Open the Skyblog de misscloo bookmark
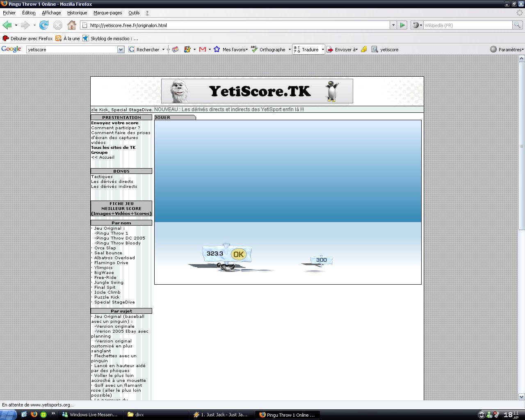The height and width of the screenshot is (420, 525). point(110,38)
